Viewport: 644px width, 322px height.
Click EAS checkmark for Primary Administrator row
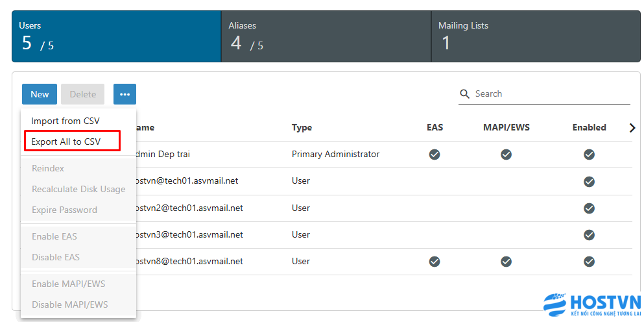click(x=435, y=155)
